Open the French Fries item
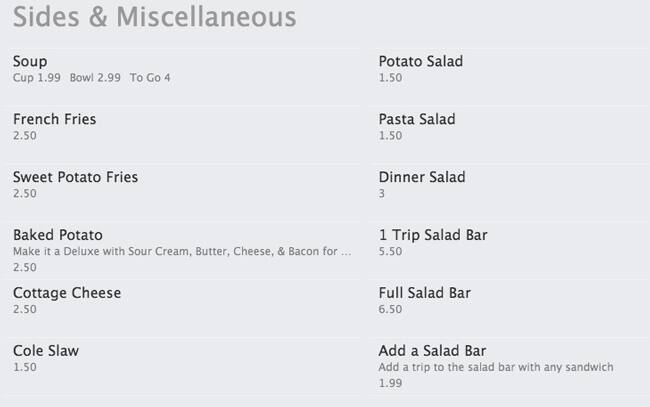 pyautogui.click(x=54, y=120)
